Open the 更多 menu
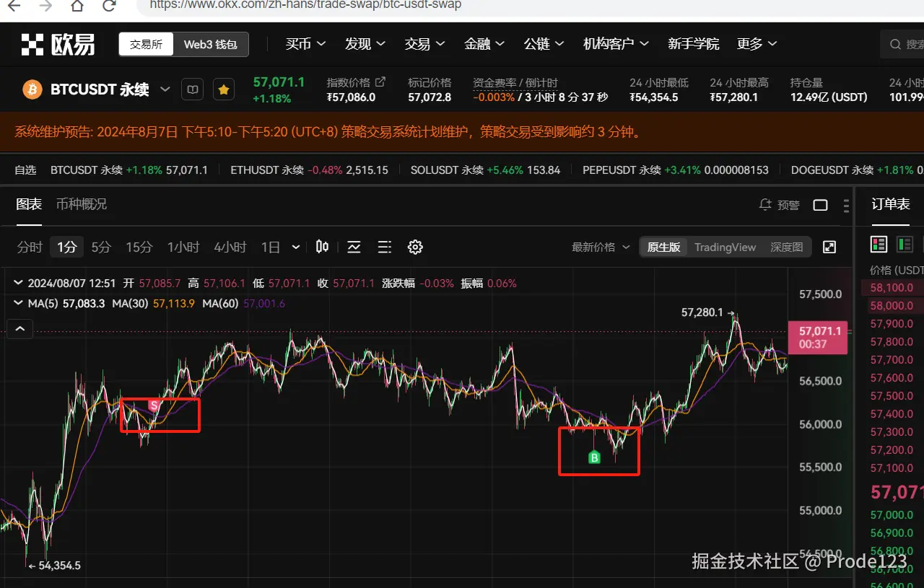The height and width of the screenshot is (588, 924). click(757, 44)
